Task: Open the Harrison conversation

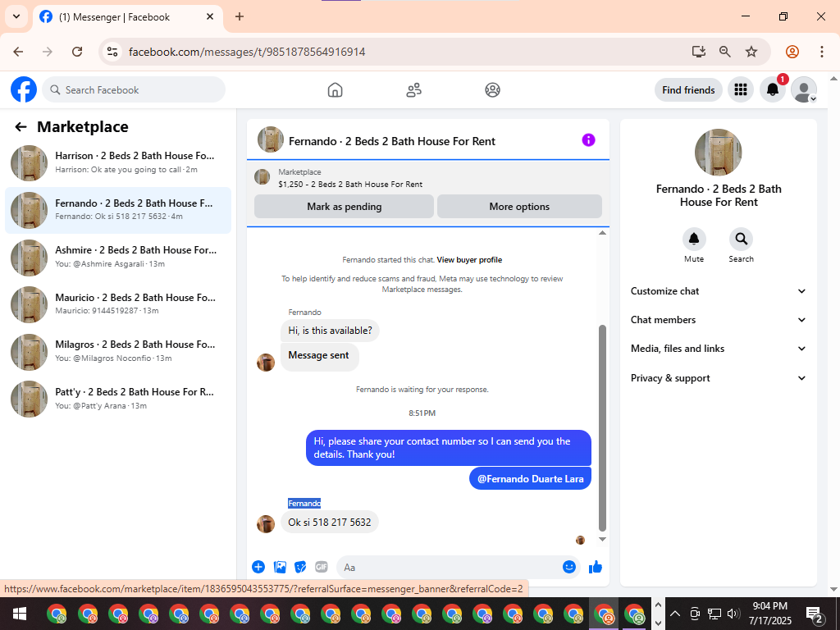Action: click(x=118, y=163)
